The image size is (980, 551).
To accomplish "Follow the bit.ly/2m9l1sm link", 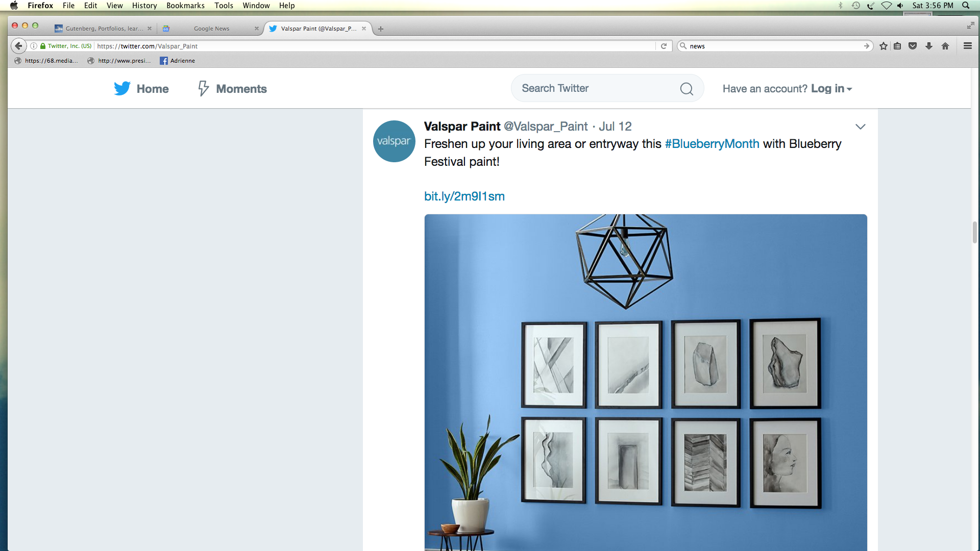I will click(464, 196).
